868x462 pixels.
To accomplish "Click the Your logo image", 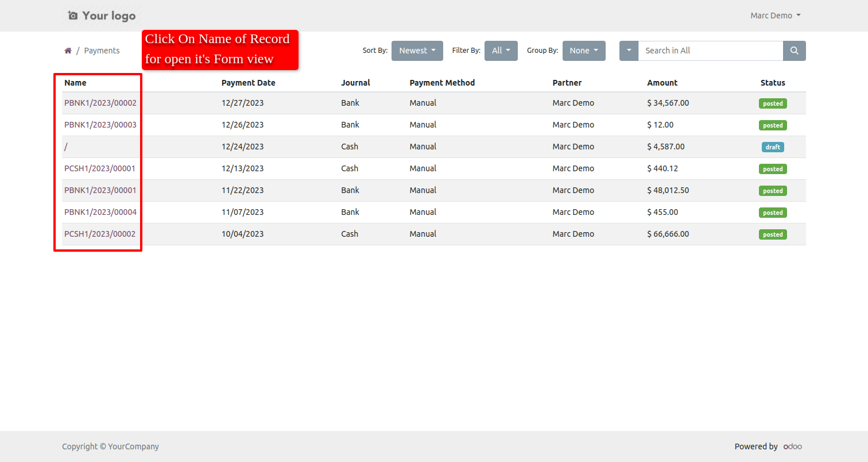I will pos(102,16).
